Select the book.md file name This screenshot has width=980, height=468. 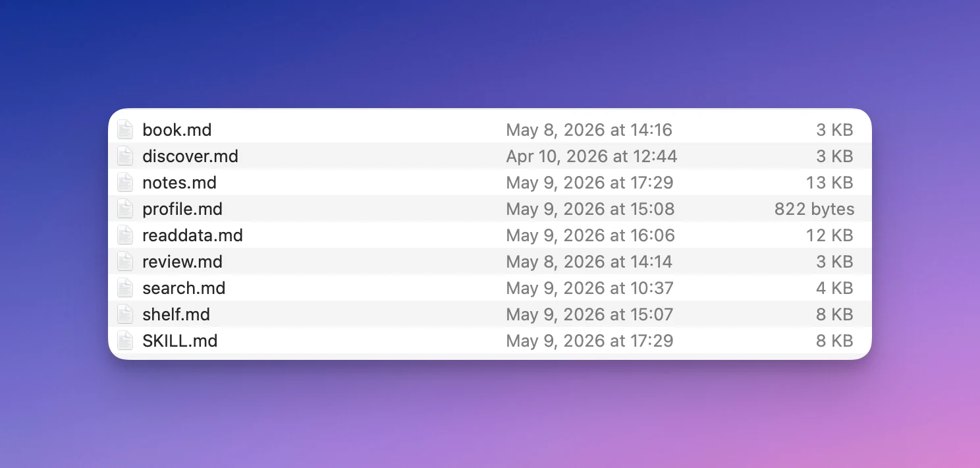click(x=177, y=130)
